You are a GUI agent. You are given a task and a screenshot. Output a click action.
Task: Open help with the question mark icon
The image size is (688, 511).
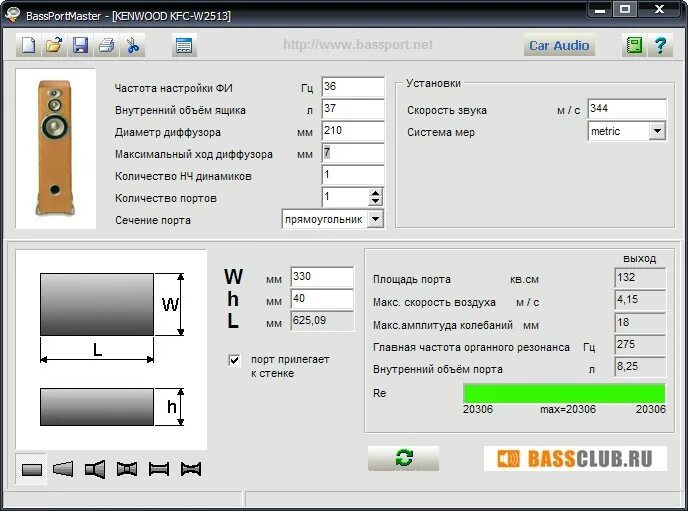660,45
